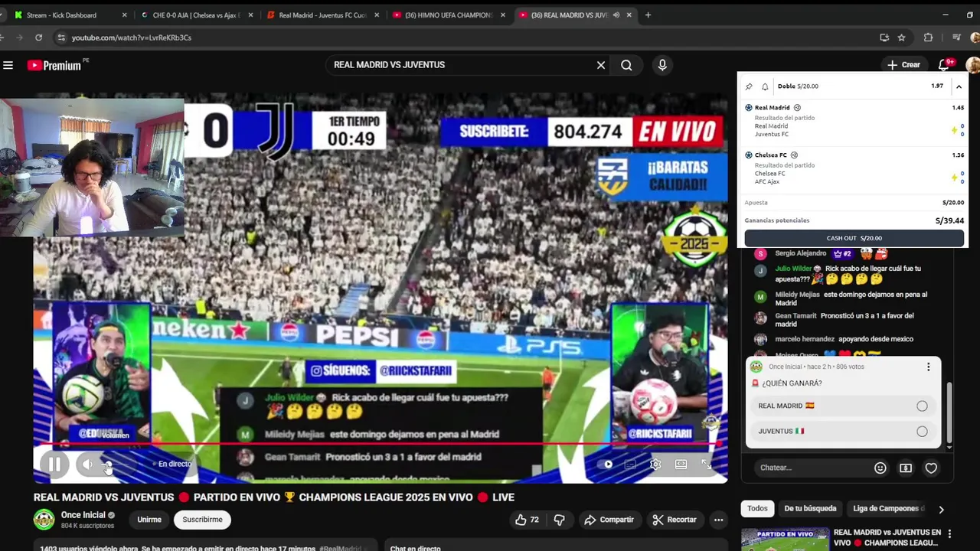Send a Super Chat dollar icon
Image resolution: width=980 pixels, height=551 pixels.
(906, 468)
